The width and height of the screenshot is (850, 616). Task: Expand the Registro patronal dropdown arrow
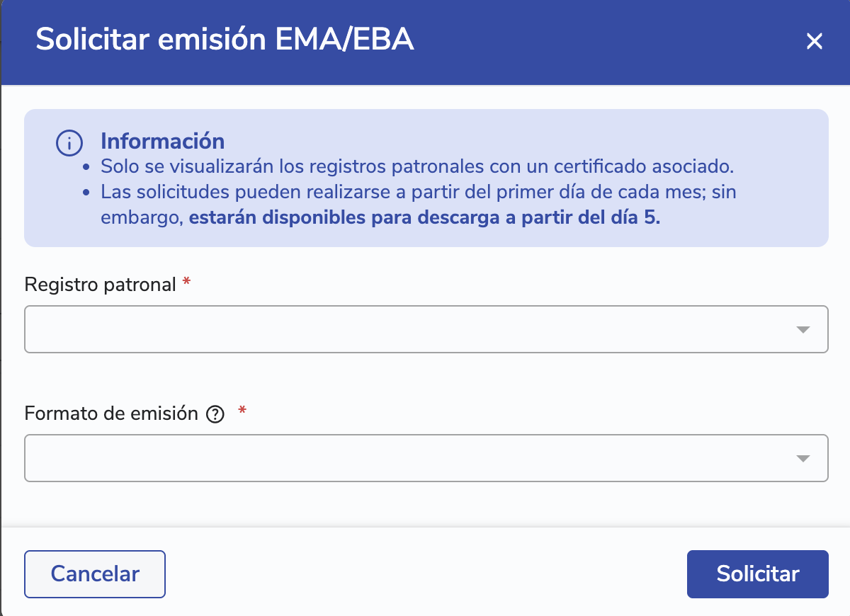pyautogui.click(x=803, y=330)
